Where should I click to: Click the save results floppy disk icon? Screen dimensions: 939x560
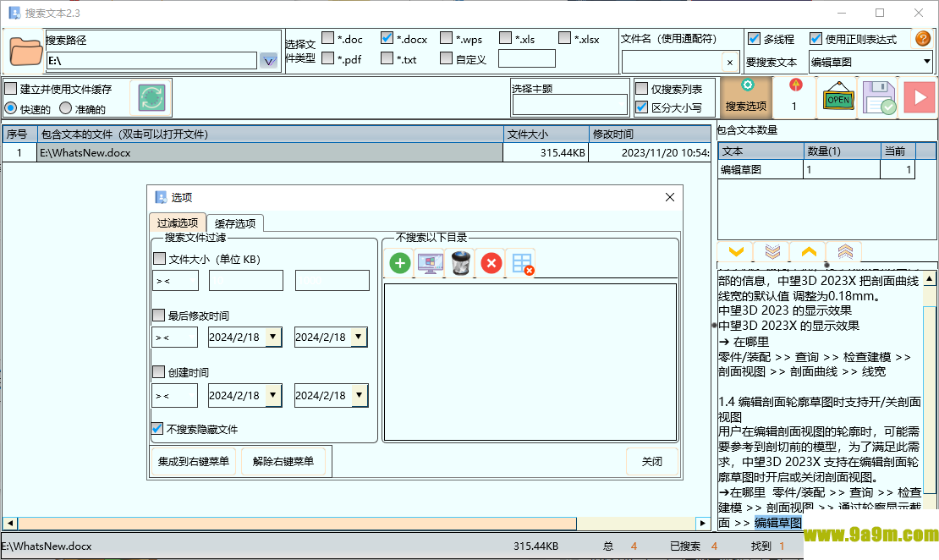coord(879,97)
